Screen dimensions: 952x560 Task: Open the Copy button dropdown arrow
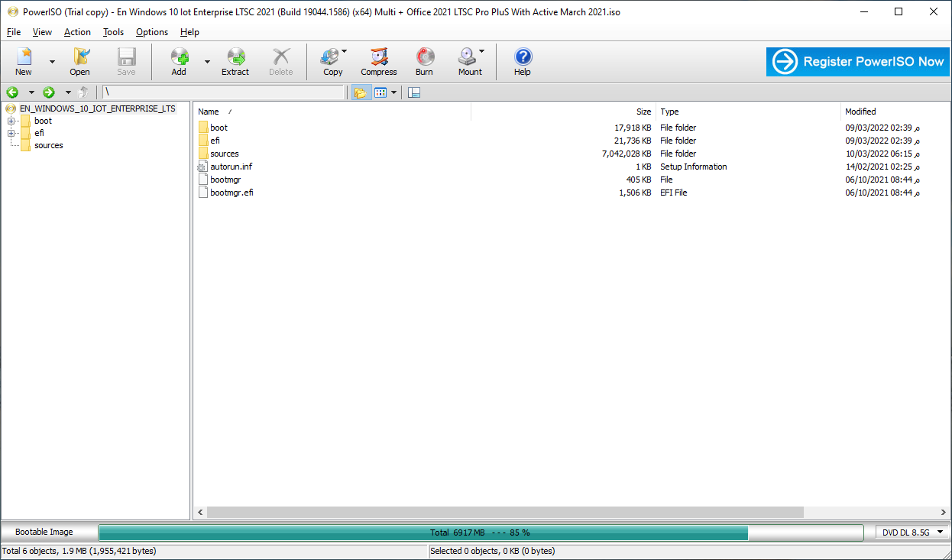click(344, 52)
